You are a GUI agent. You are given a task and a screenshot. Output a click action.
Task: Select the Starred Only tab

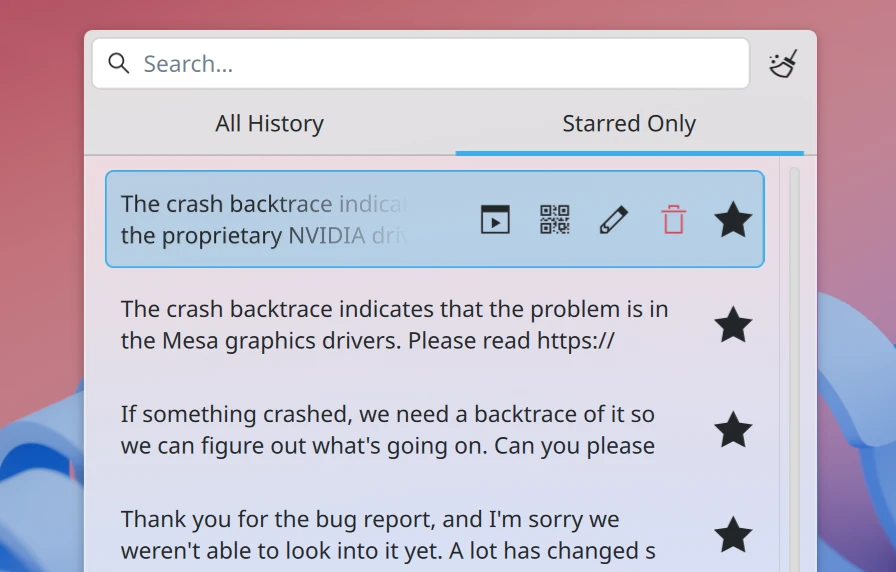pyautogui.click(x=629, y=124)
